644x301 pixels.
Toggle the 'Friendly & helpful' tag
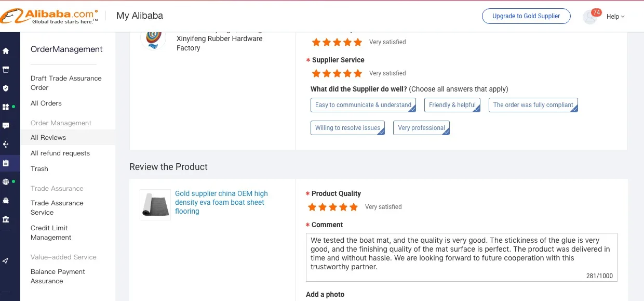pos(452,105)
